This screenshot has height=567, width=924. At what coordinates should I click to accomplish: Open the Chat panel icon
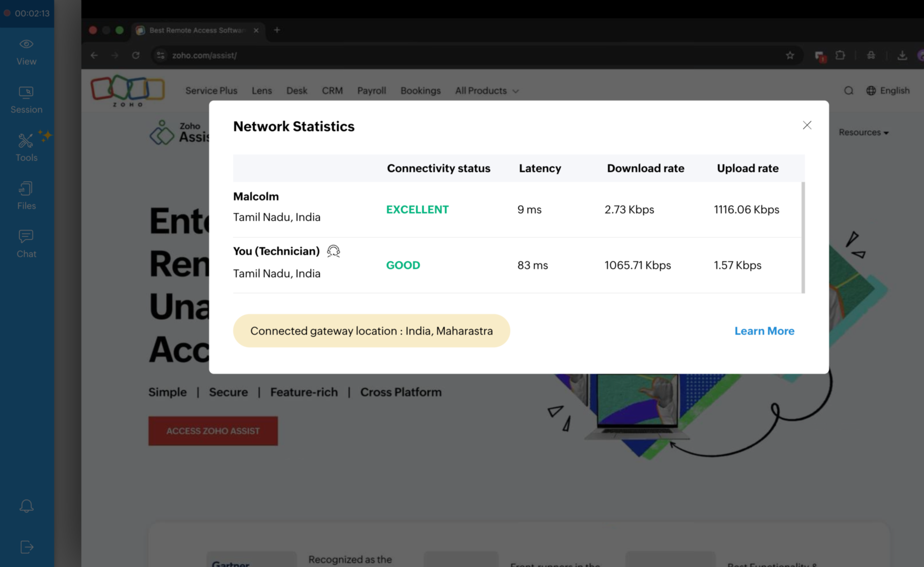pyautogui.click(x=26, y=243)
